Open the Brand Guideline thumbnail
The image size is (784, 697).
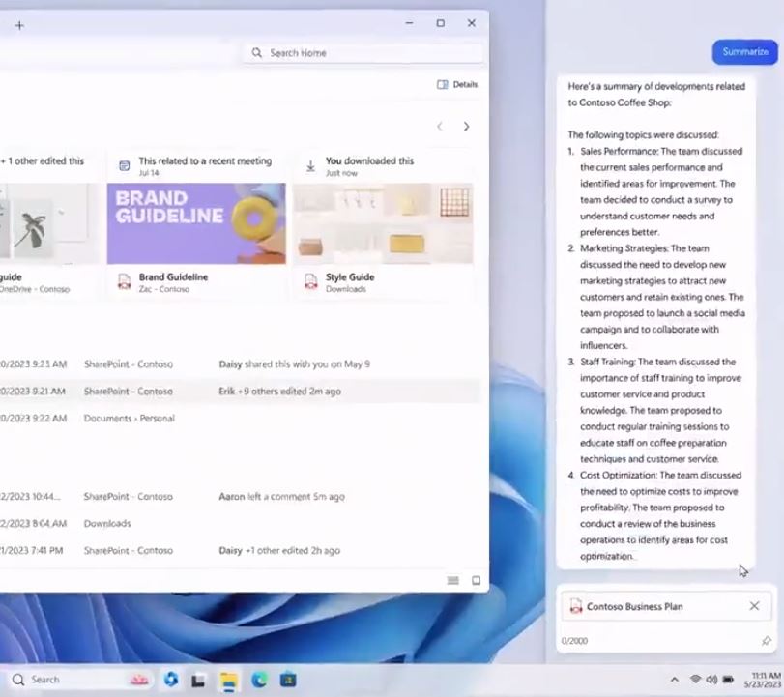coord(196,223)
